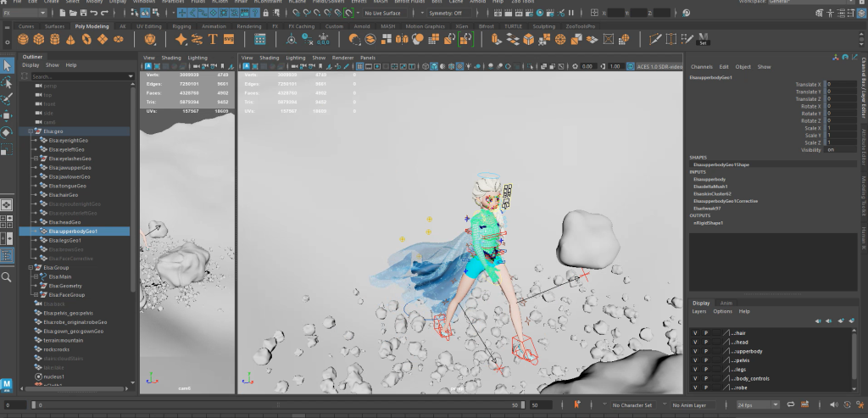Toggle playback P of legs layer

(x=706, y=370)
